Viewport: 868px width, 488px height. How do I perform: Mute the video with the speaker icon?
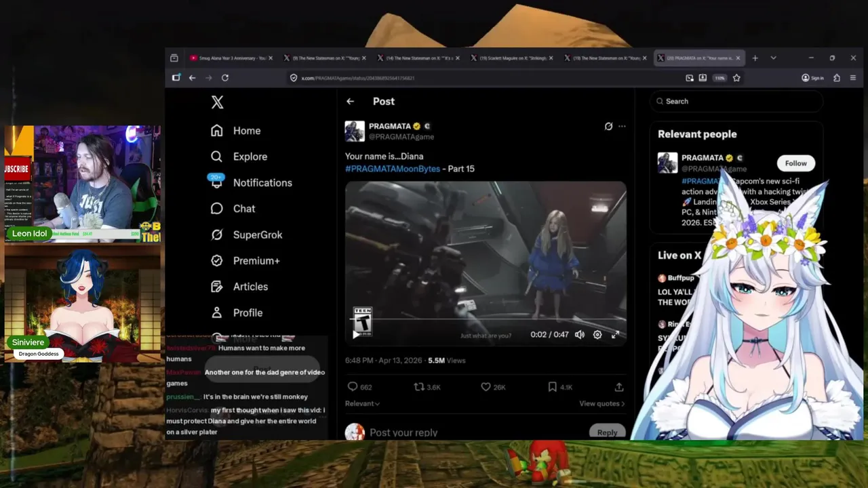[580, 335]
